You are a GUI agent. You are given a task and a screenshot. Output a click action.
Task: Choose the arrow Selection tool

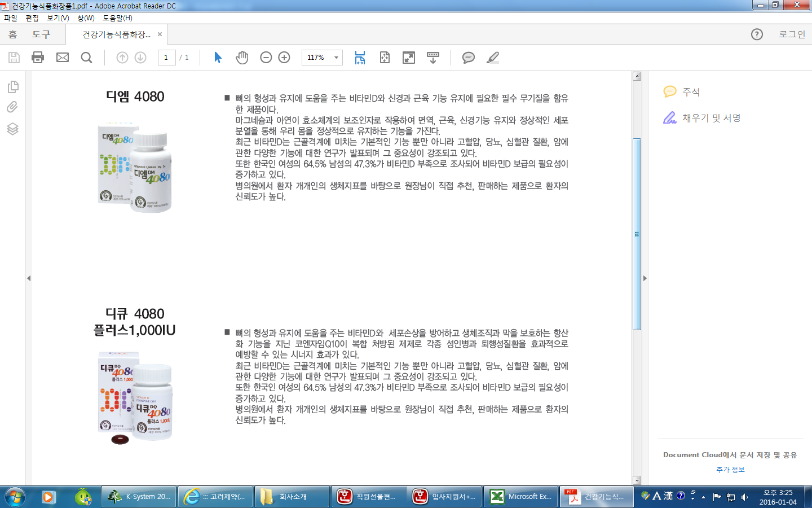click(218, 58)
